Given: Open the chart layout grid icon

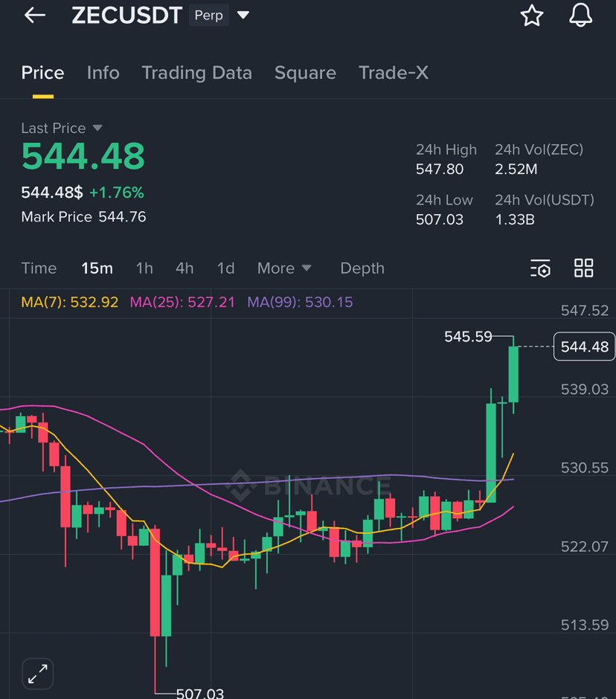Looking at the screenshot, I should tap(583, 268).
